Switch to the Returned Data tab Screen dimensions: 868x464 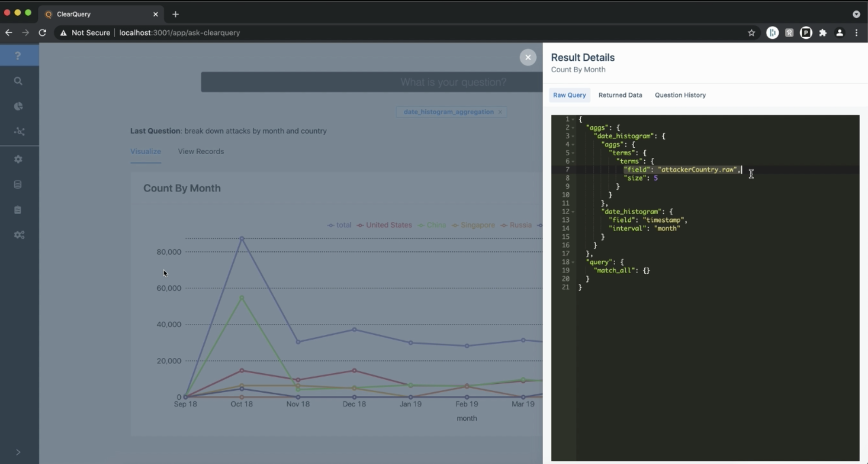(620, 95)
